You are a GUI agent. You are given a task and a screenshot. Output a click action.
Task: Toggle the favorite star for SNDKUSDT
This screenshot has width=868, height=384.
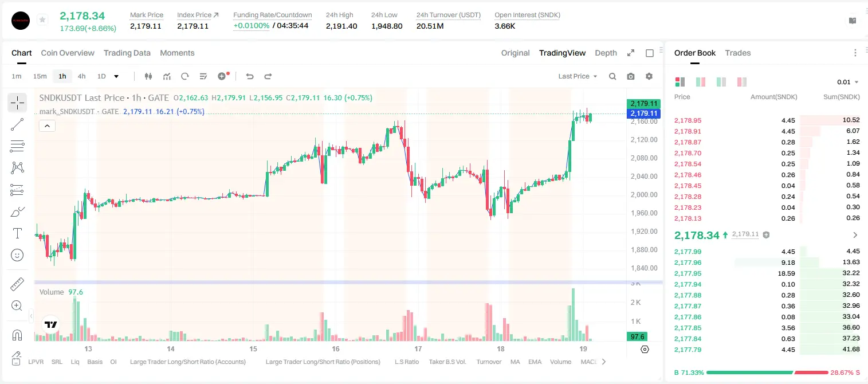tap(42, 20)
